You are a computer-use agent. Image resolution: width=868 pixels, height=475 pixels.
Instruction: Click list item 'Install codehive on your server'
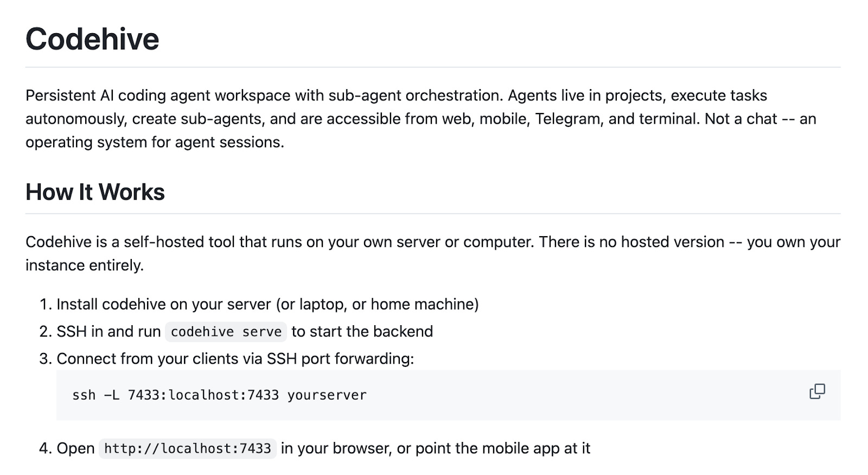[267, 305]
